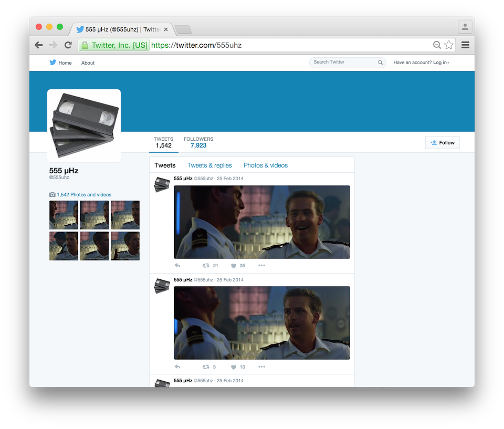The height and width of the screenshot is (429, 504).
Task: Like the second tweet showing 13 likes
Action: [234, 367]
